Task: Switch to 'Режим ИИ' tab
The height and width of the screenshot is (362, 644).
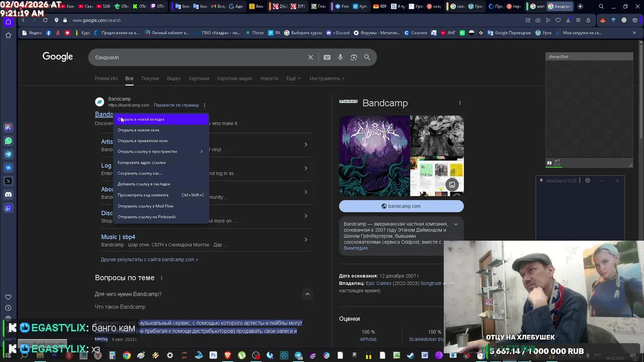Action: click(106, 78)
